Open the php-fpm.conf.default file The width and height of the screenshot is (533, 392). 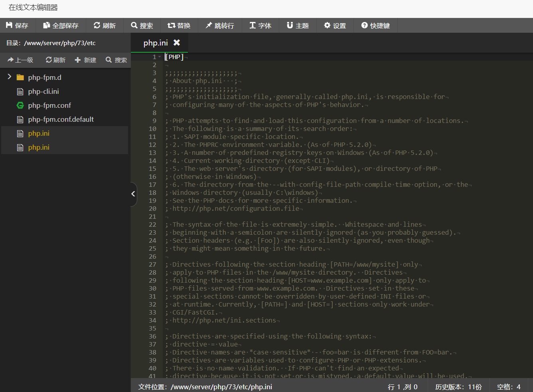[61, 119]
